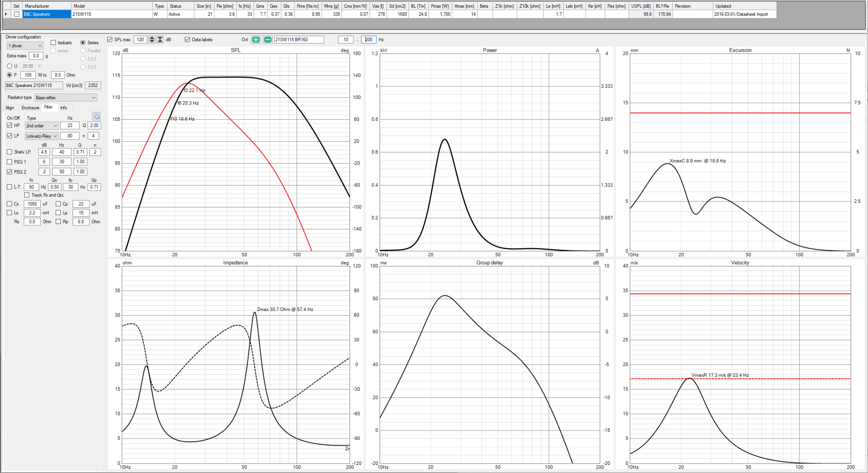Expand the Radiator type Bass reflex dropdown

point(66,98)
